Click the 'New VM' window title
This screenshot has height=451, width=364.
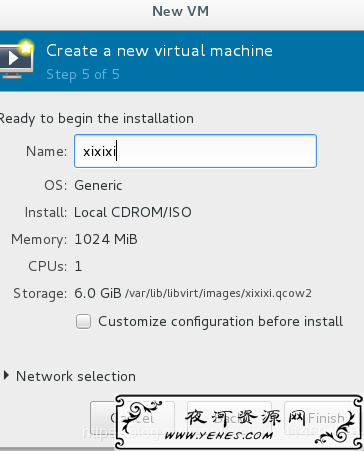pyautogui.click(x=181, y=11)
